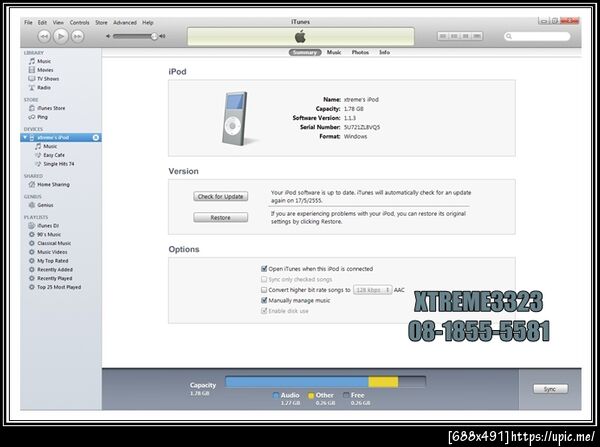Toggle Sync only checked songs
Image resolution: width=600 pixels, height=447 pixels.
pyautogui.click(x=264, y=279)
